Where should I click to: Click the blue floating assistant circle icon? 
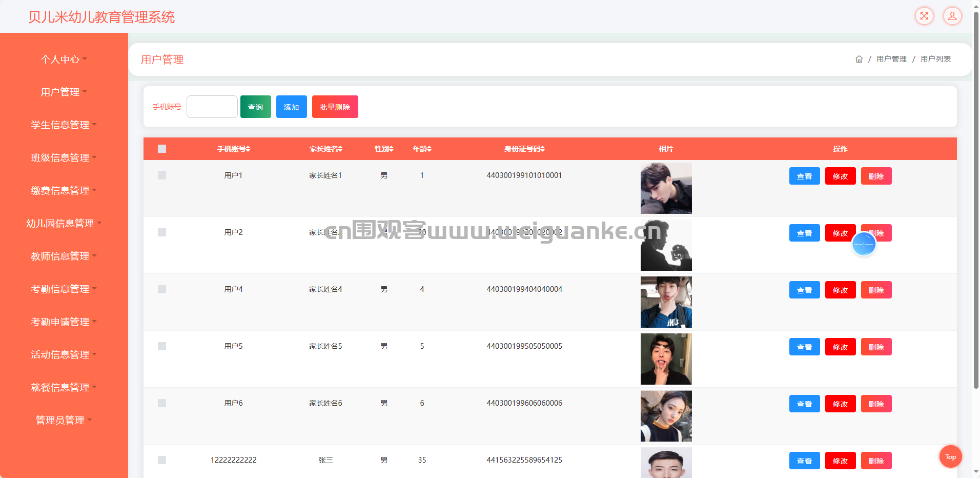click(864, 245)
